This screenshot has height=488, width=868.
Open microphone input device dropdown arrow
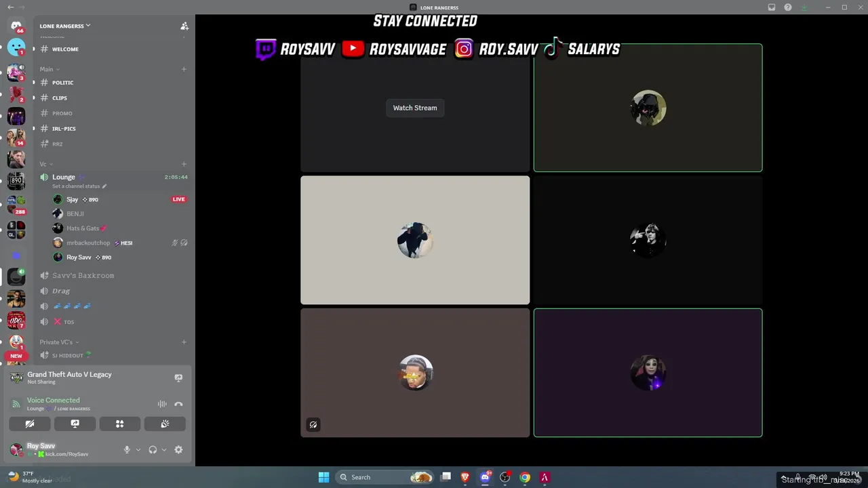[138, 449]
